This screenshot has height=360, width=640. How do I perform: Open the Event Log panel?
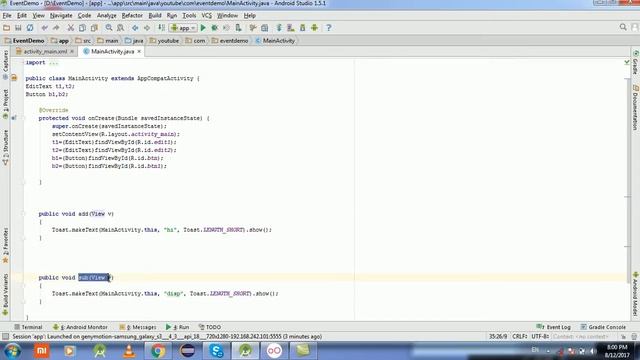click(553, 327)
